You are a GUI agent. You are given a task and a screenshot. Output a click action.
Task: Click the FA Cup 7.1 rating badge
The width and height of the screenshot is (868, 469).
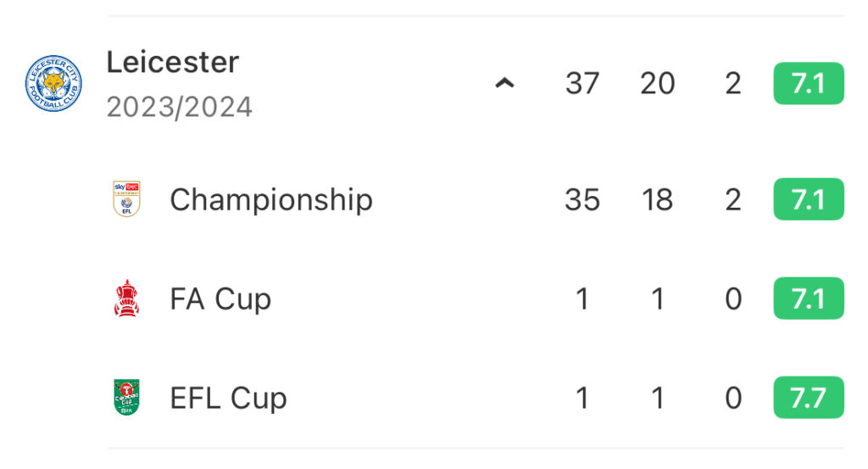tap(808, 299)
